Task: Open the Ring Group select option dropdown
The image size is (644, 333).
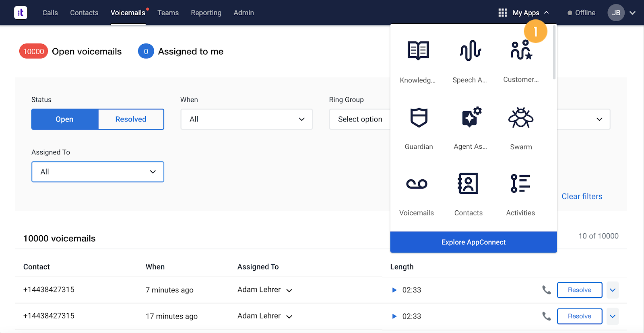Action: [360, 119]
